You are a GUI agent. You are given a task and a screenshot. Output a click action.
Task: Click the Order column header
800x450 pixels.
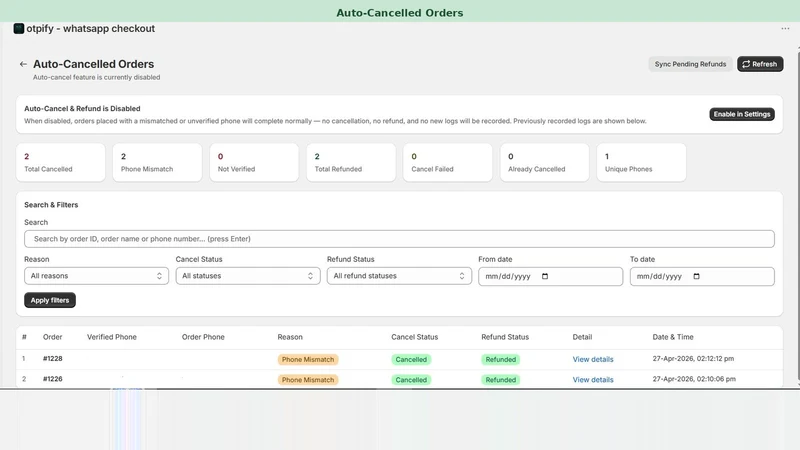point(53,337)
